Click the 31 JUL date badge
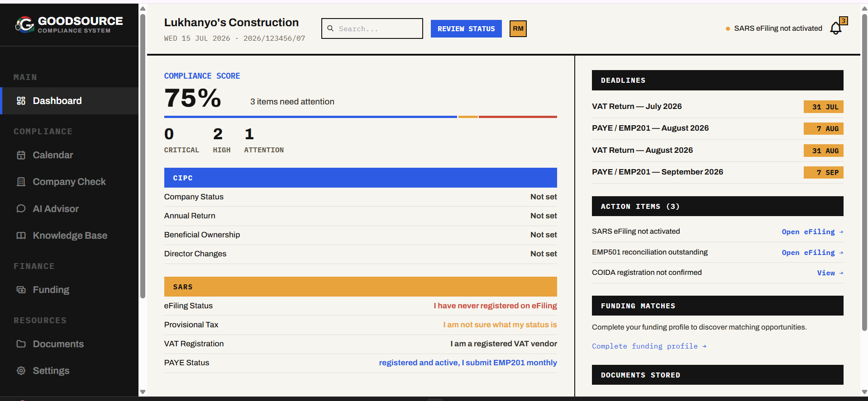Screen dimensions: 868x401 click(x=823, y=107)
